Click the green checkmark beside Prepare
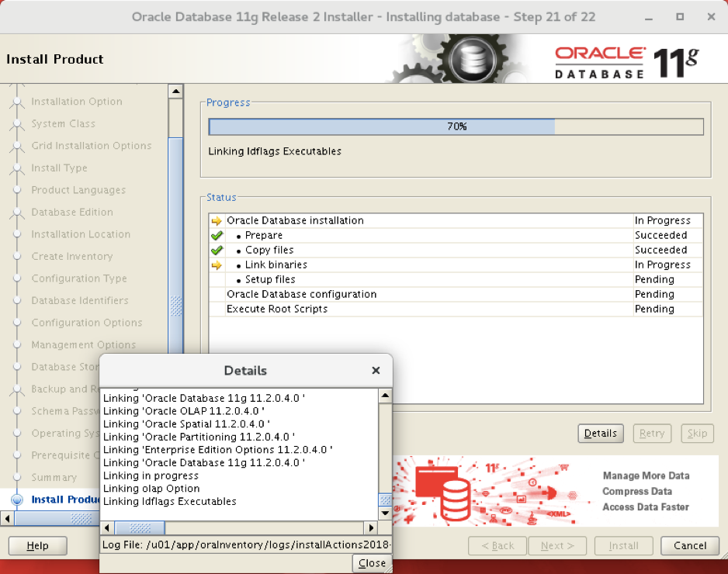The height and width of the screenshot is (574, 728). (217, 235)
